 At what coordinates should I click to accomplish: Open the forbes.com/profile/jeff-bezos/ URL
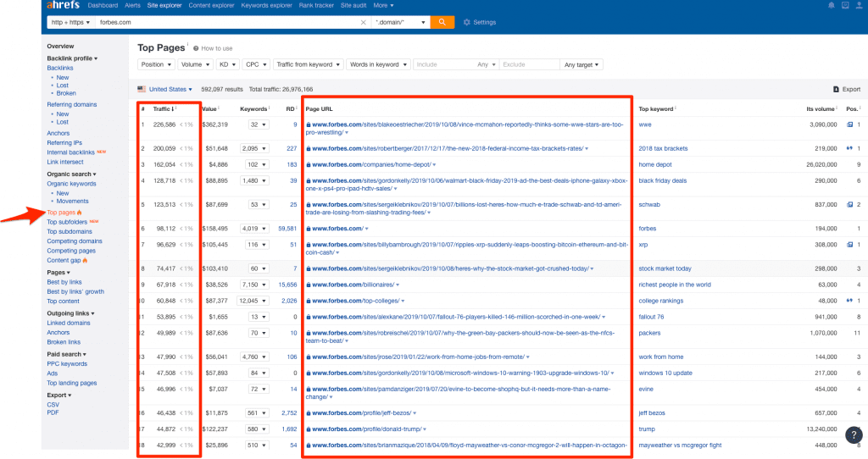[x=361, y=413]
